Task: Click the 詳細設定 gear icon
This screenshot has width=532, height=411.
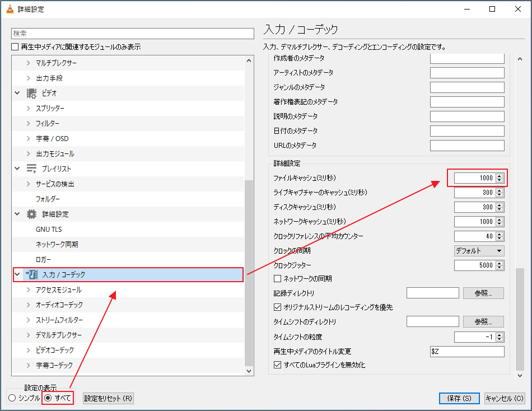Action: [31, 213]
